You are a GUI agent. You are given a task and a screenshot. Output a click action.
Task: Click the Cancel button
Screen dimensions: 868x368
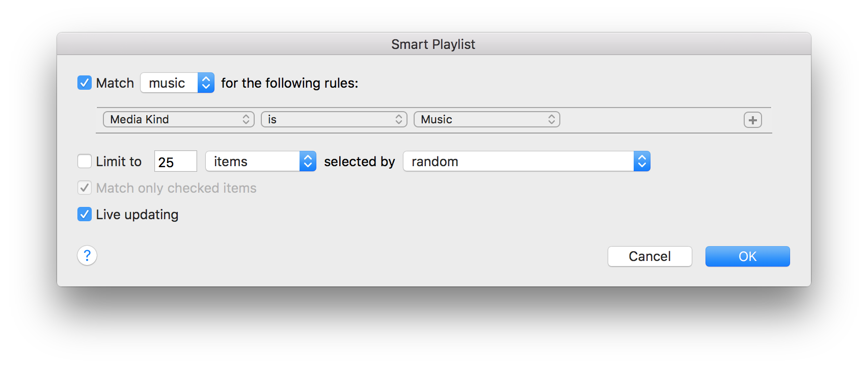point(649,256)
